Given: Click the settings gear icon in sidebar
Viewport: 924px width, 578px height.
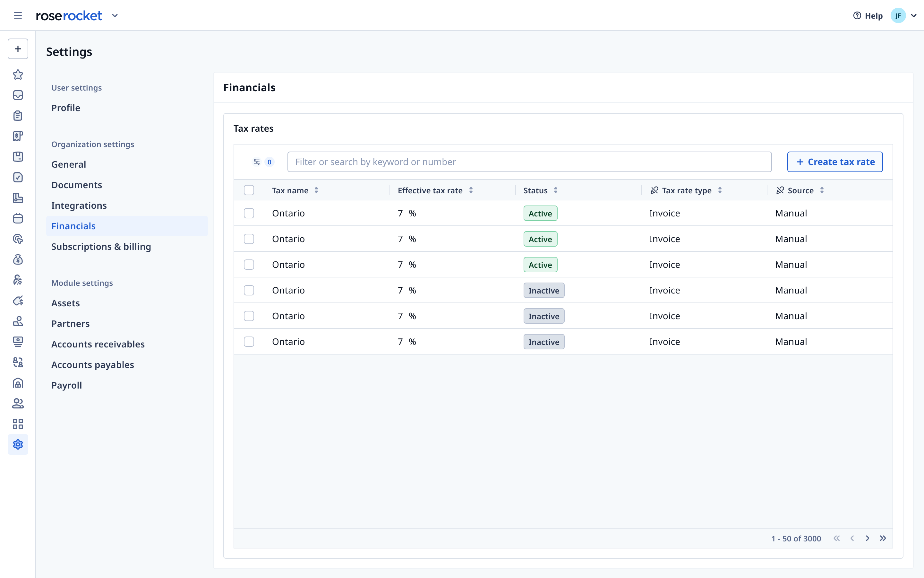Looking at the screenshot, I should pyautogui.click(x=18, y=445).
